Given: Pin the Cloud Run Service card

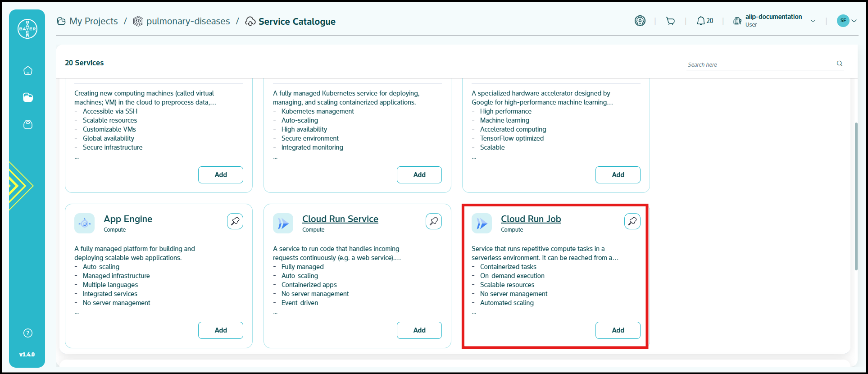Looking at the screenshot, I should pos(434,221).
